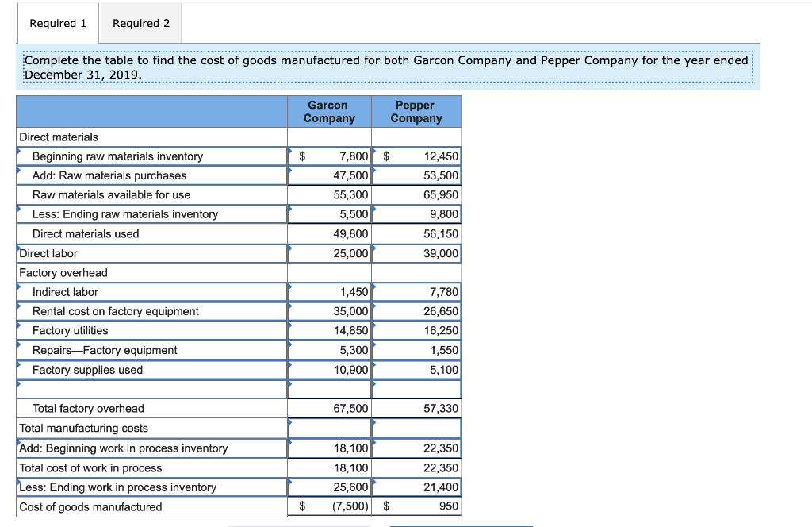
Task: Click Pepper cost of goods manufactured 950
Action: coord(416,506)
